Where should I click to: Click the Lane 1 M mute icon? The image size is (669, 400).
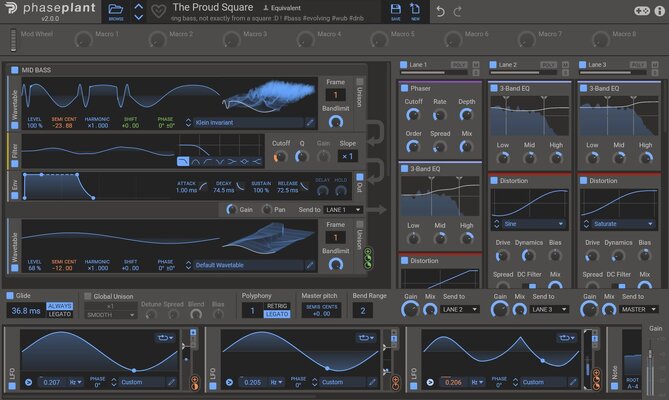pos(476,65)
